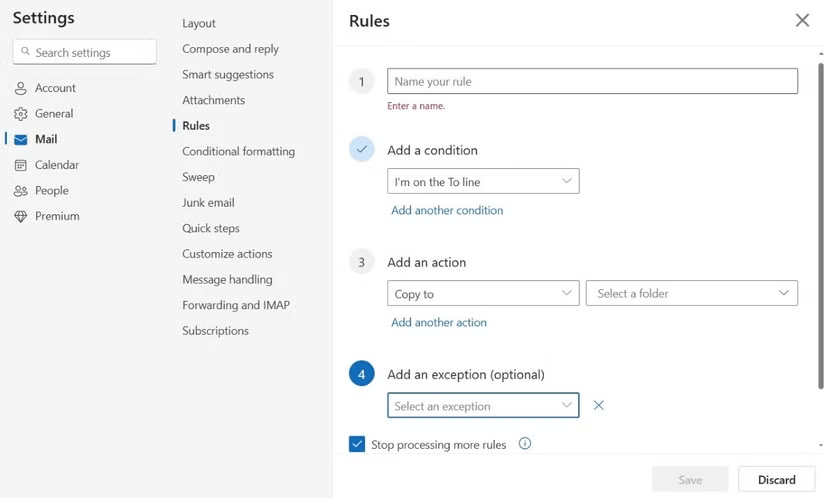The height and width of the screenshot is (498, 825).
Task: Click the Account person icon
Action: pos(21,88)
